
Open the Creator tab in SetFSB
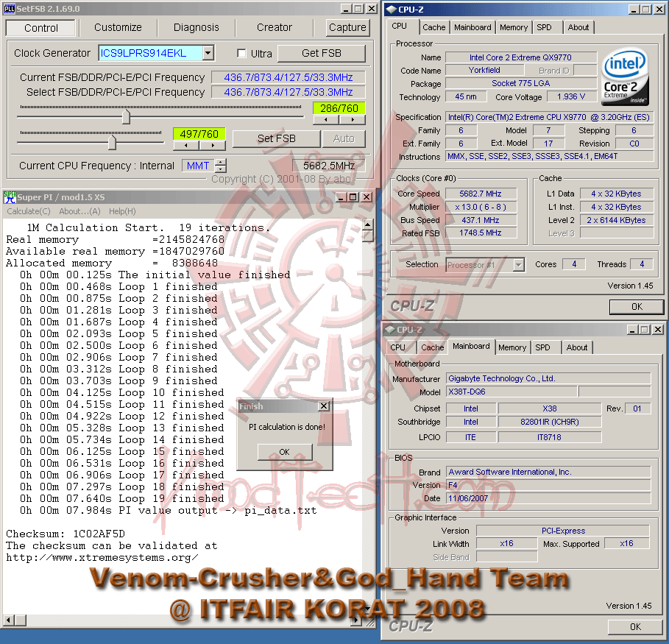click(275, 27)
